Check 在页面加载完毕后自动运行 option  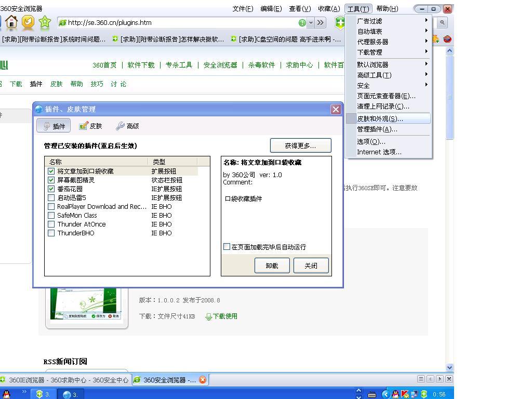click(227, 247)
